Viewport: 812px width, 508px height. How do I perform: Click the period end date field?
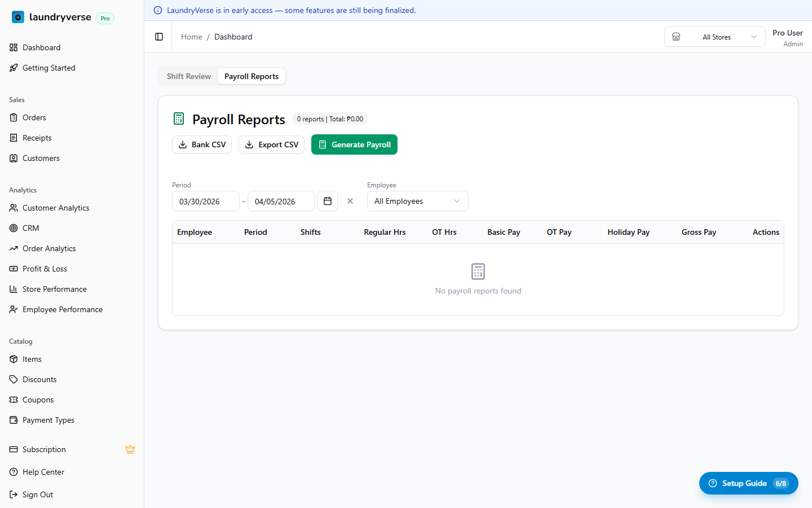[281, 201]
